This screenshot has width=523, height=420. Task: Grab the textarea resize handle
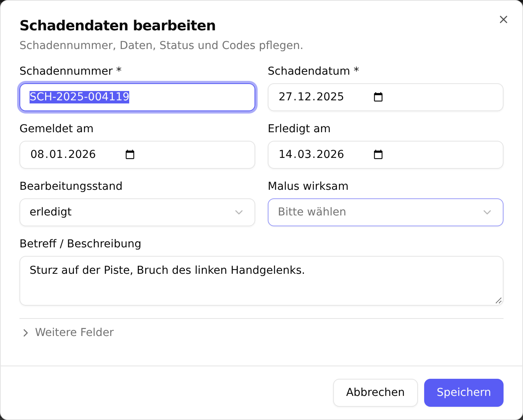[498, 301]
